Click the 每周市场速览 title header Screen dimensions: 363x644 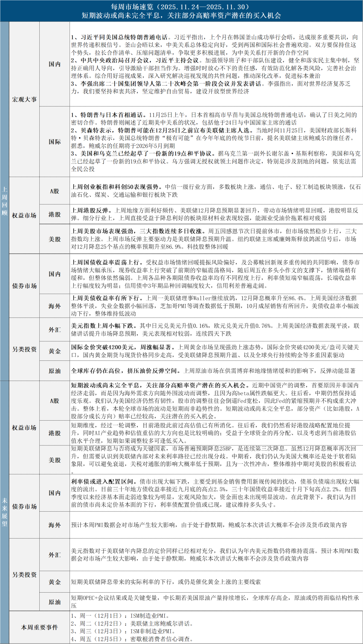[181, 7]
